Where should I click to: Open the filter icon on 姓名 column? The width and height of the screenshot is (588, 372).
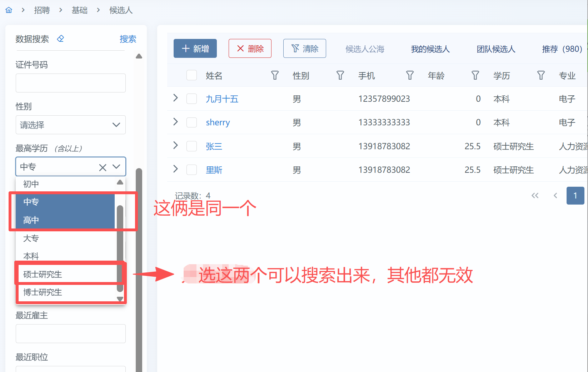[275, 75]
